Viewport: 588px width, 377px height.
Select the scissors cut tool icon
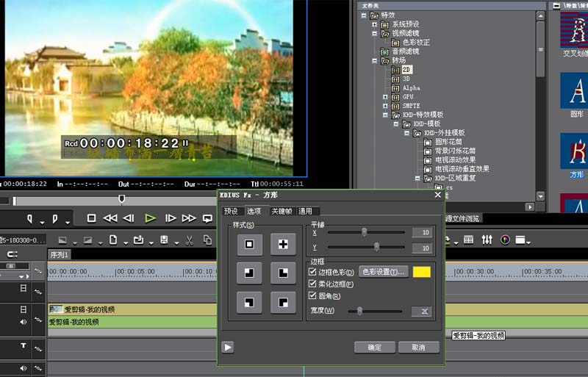coord(189,240)
